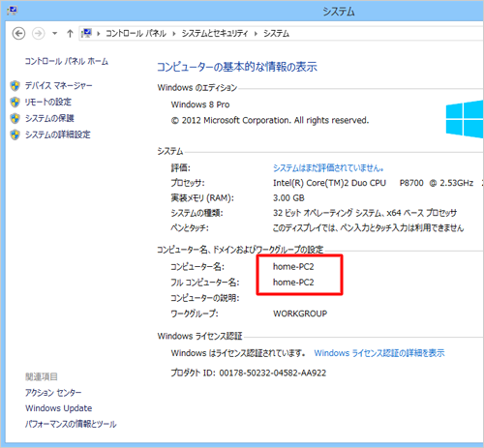Open Windows Update link
This screenshot has width=484, height=448.
(59, 408)
